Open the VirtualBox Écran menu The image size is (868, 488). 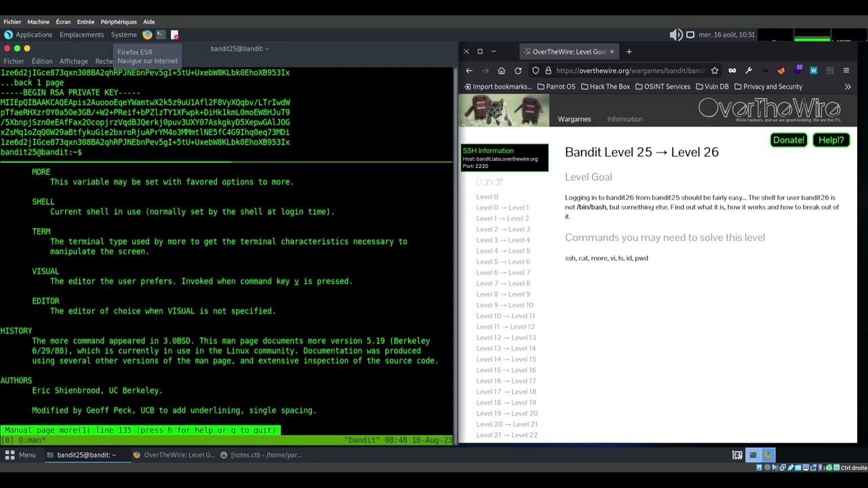pyautogui.click(x=63, y=22)
